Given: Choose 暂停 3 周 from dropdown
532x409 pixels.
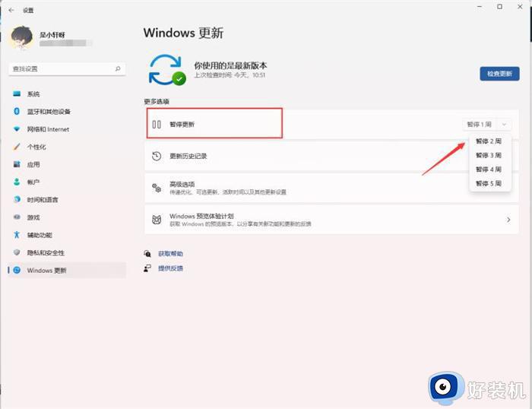Looking at the screenshot, I should point(489,155).
